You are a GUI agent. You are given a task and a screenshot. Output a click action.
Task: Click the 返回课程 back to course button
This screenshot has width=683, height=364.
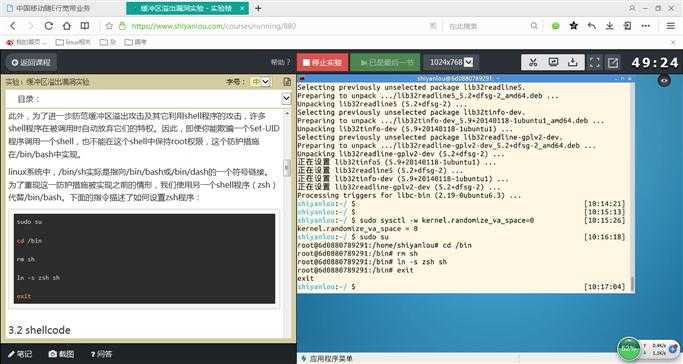point(31,62)
